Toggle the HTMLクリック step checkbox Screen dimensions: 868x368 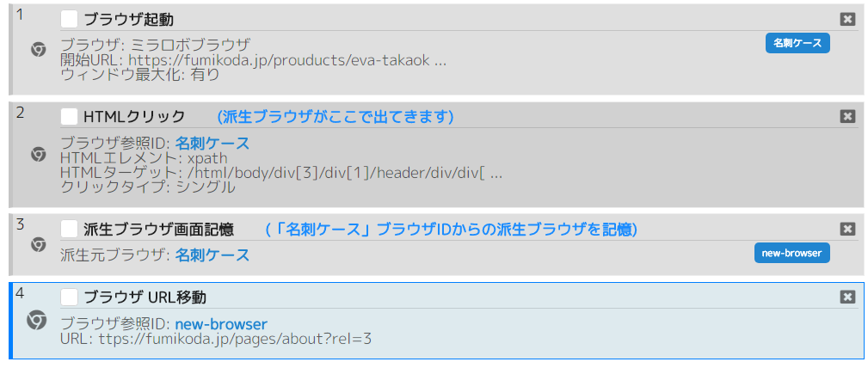tap(70, 116)
